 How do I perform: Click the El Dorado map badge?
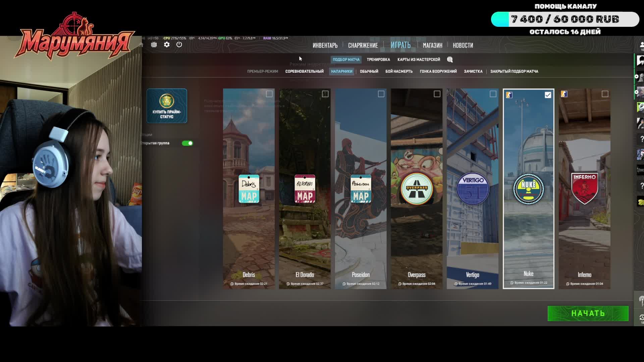[305, 189]
